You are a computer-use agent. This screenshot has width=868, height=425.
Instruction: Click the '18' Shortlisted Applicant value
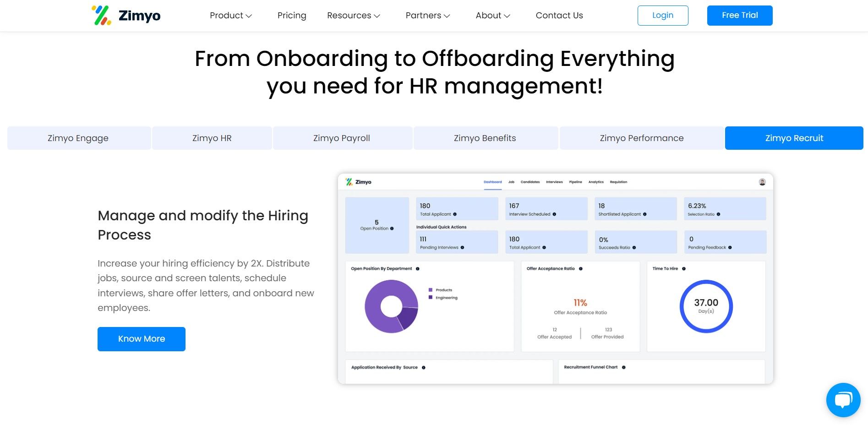tap(601, 206)
